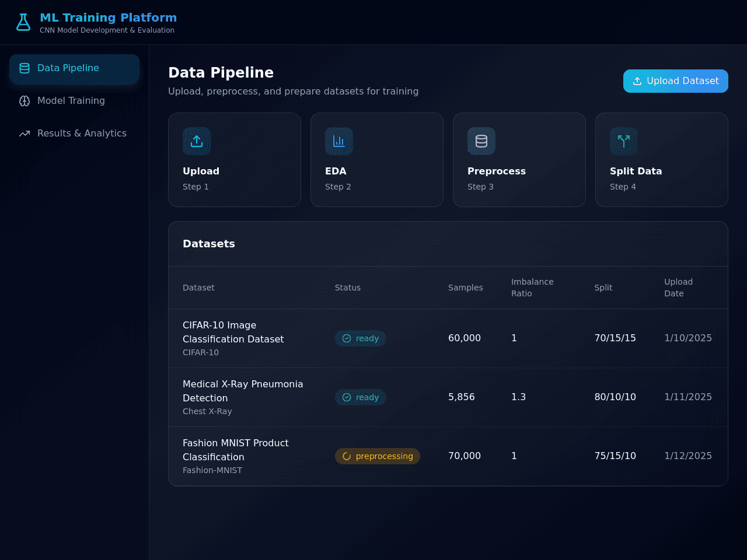Click the Data Pipeline page heading
This screenshot has height=560, width=747.
(221, 72)
